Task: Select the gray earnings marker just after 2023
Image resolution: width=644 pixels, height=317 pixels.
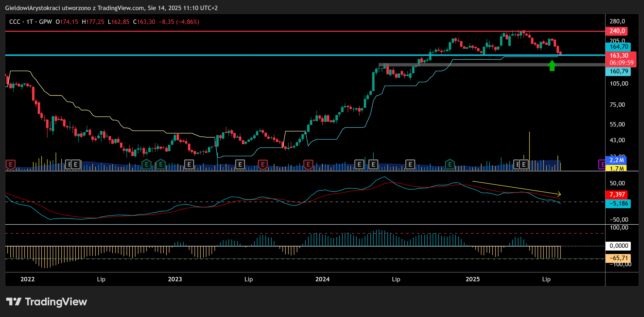Action: click(x=189, y=165)
